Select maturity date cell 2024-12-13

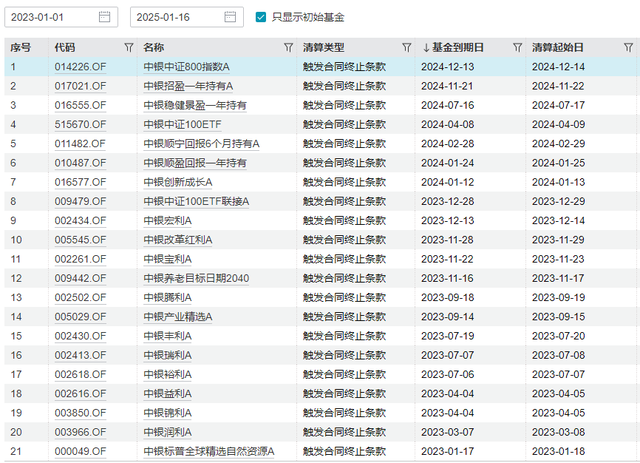point(447,67)
